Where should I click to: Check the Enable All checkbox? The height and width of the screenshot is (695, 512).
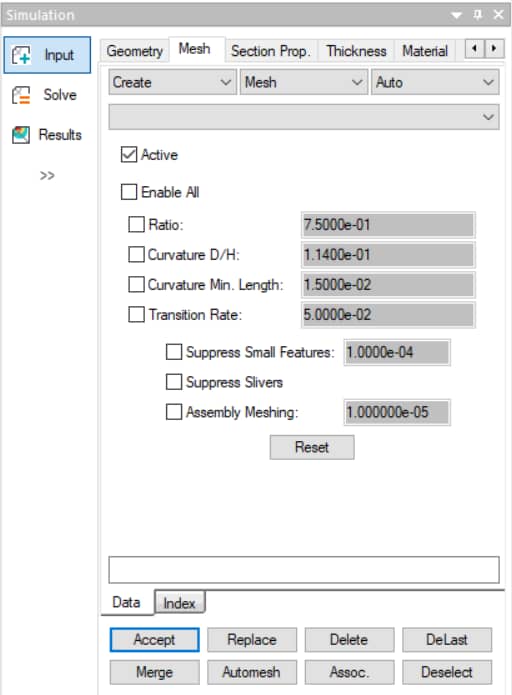coord(129,192)
